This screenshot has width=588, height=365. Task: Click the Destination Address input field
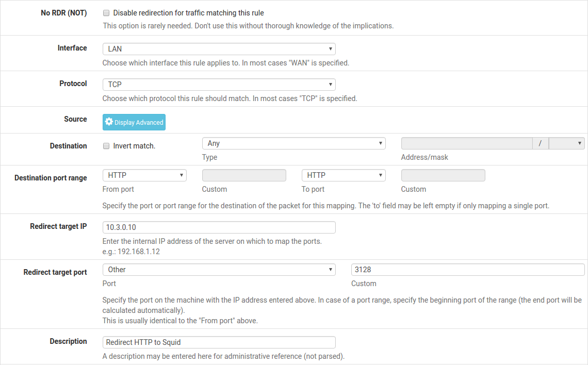466,143
